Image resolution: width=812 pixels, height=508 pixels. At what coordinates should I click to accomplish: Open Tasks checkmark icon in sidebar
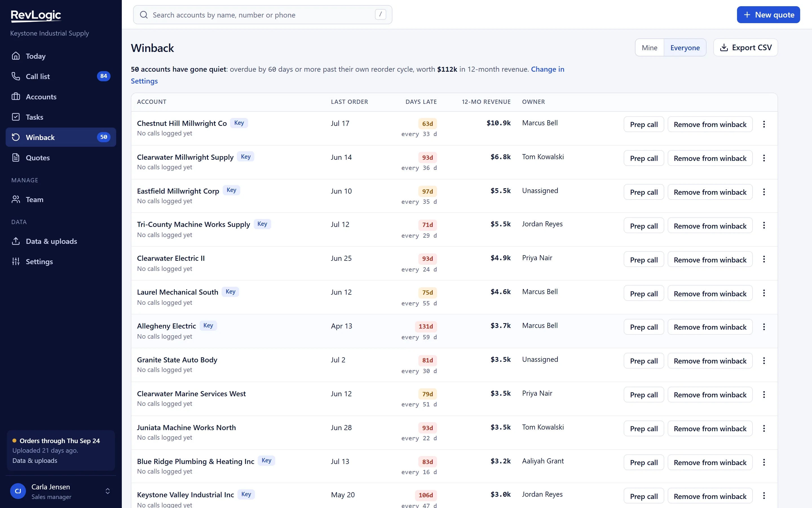pyautogui.click(x=16, y=117)
